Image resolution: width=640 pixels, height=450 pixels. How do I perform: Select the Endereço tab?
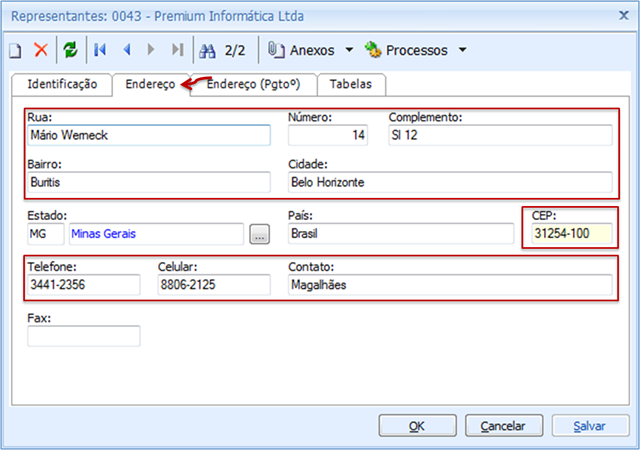151,84
